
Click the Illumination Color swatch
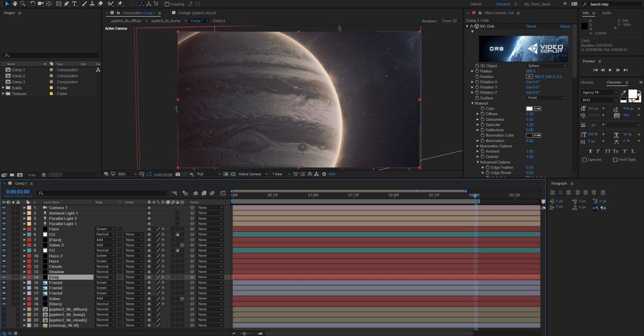(530, 135)
